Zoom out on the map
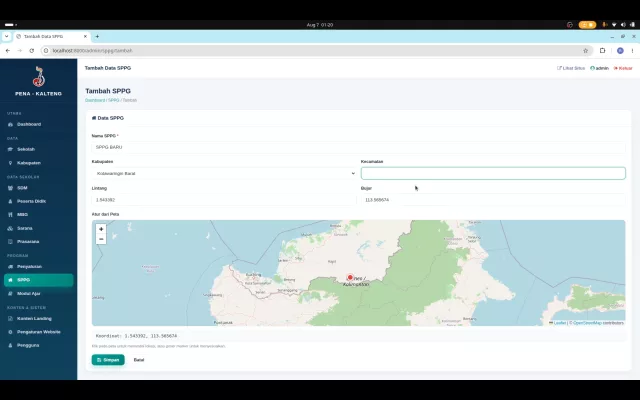Image resolution: width=640 pixels, height=400 pixels. pyautogui.click(x=101, y=239)
